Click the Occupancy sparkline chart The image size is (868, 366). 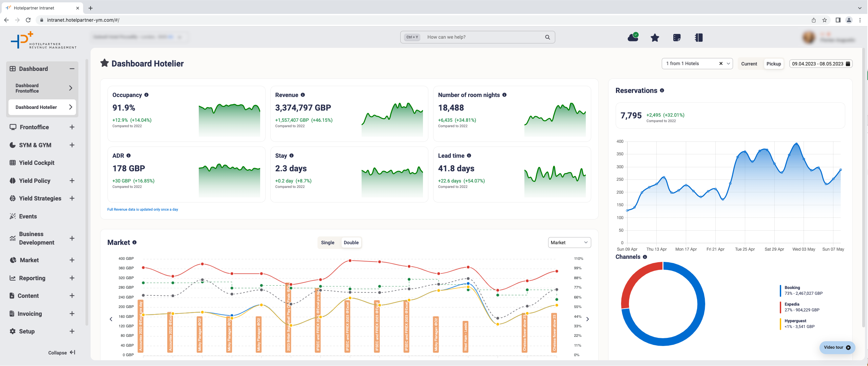(x=229, y=120)
